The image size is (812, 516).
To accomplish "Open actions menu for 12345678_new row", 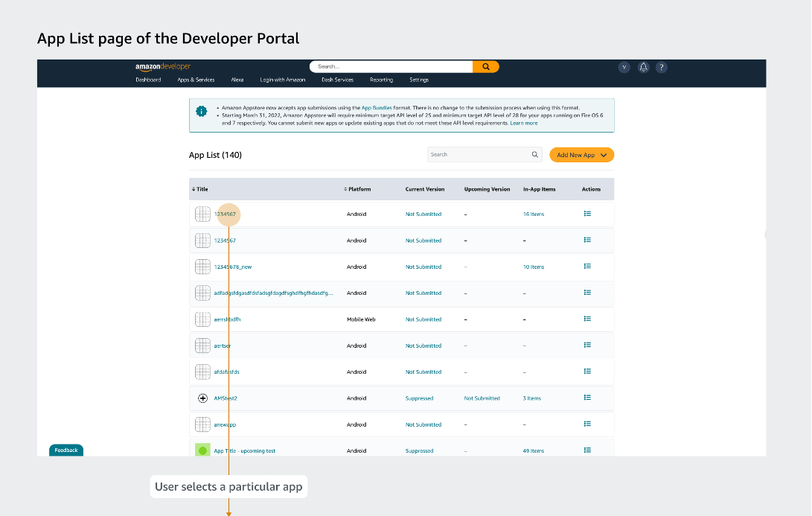I will pos(587,266).
